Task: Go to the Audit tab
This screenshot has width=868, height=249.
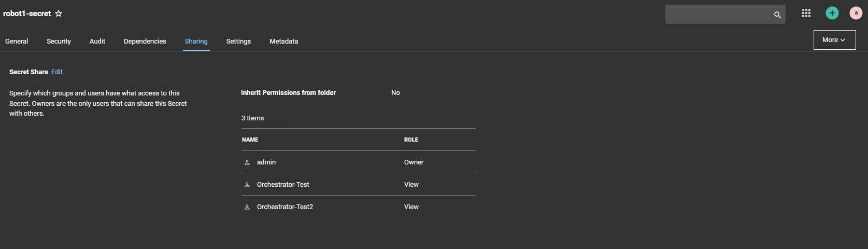Action: coord(97,41)
